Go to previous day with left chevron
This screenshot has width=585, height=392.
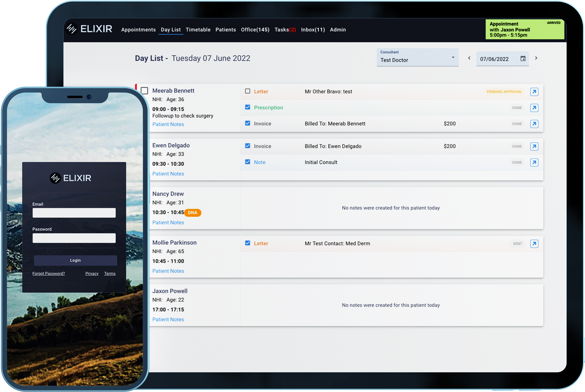[469, 58]
